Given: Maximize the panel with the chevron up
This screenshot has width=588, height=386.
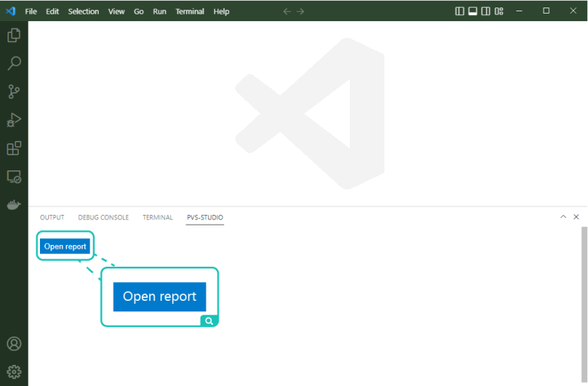Looking at the screenshot, I should pyautogui.click(x=563, y=217).
